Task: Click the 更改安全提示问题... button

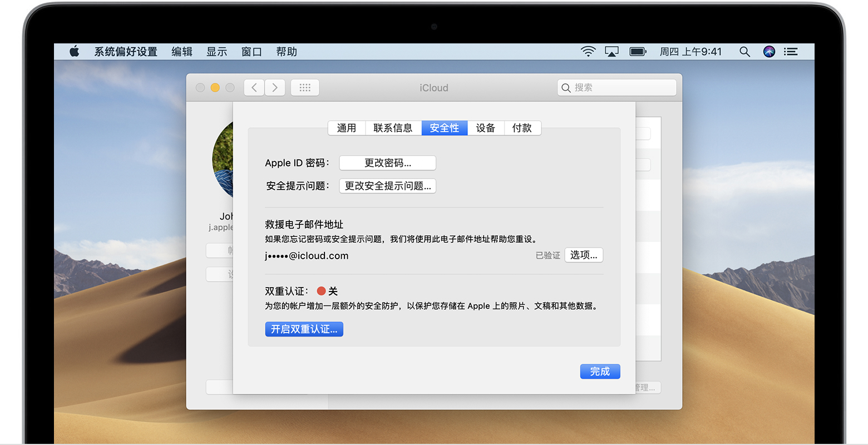Action: tap(388, 186)
